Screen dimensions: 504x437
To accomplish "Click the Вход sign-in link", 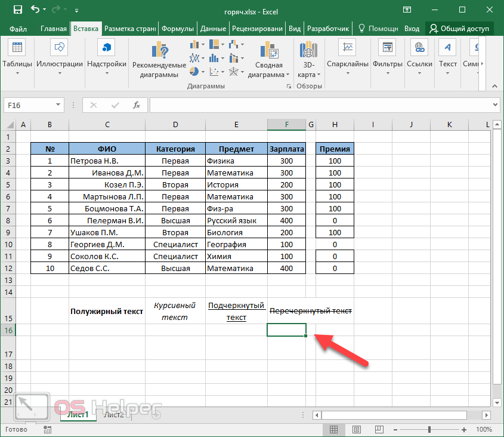I will (412, 28).
